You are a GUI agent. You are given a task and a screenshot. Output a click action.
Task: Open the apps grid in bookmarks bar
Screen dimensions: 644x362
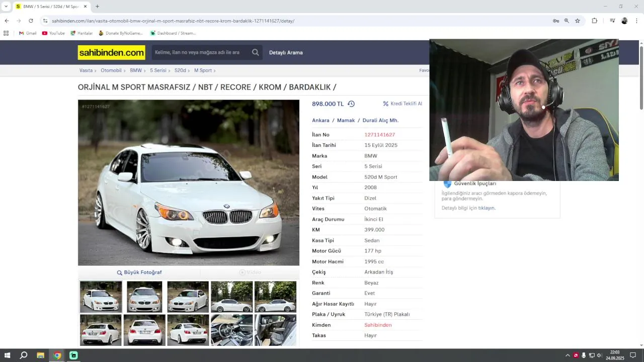point(6,33)
